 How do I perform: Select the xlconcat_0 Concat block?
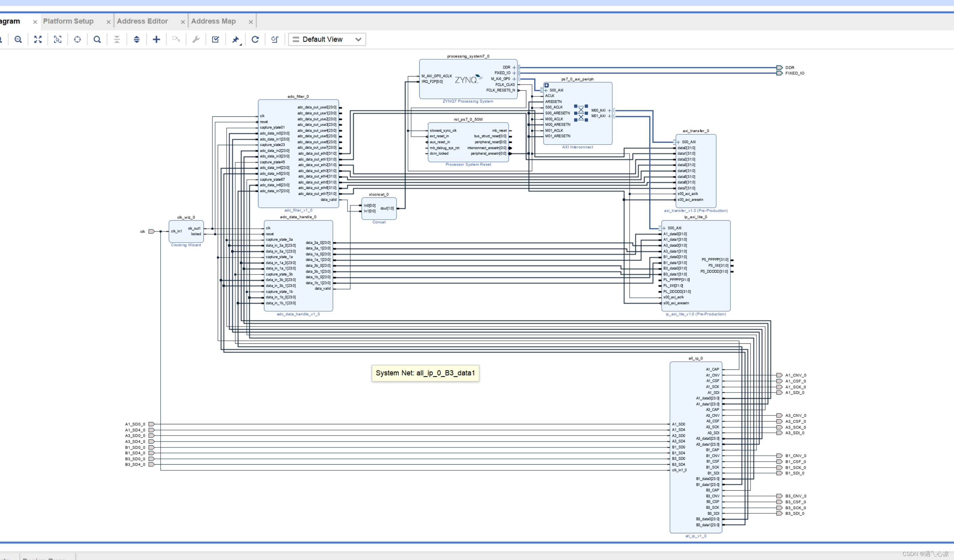pos(379,208)
